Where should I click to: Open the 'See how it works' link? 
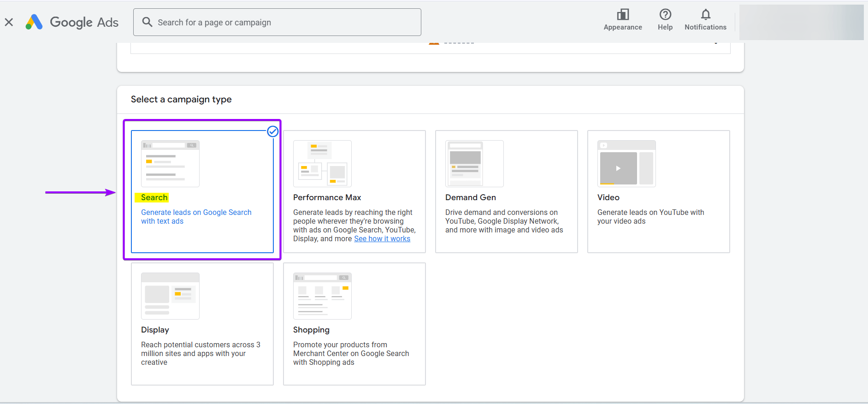click(x=382, y=239)
